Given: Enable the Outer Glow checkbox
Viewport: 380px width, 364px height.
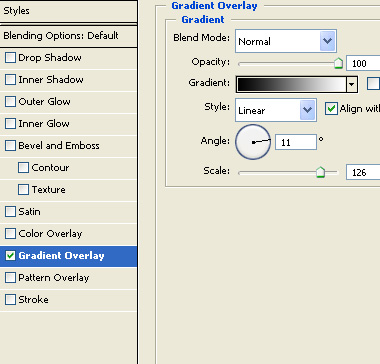Looking at the screenshot, I should point(10,102).
